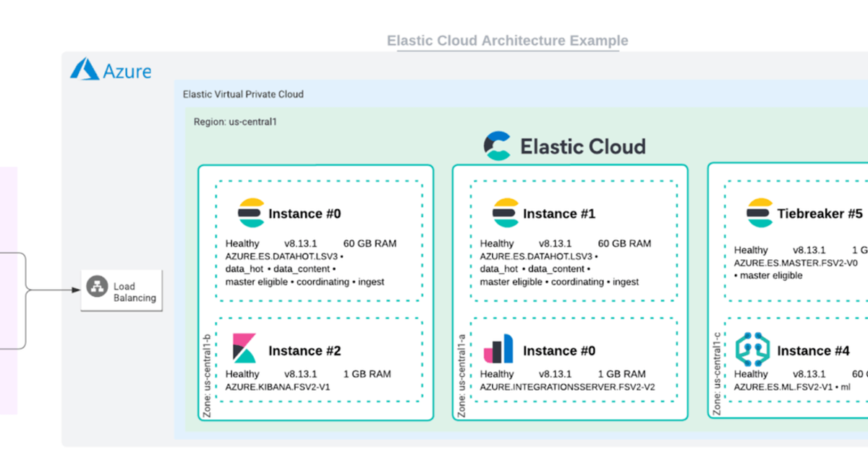
Task: Click the Instance #1 title label
Action: pyautogui.click(x=559, y=214)
